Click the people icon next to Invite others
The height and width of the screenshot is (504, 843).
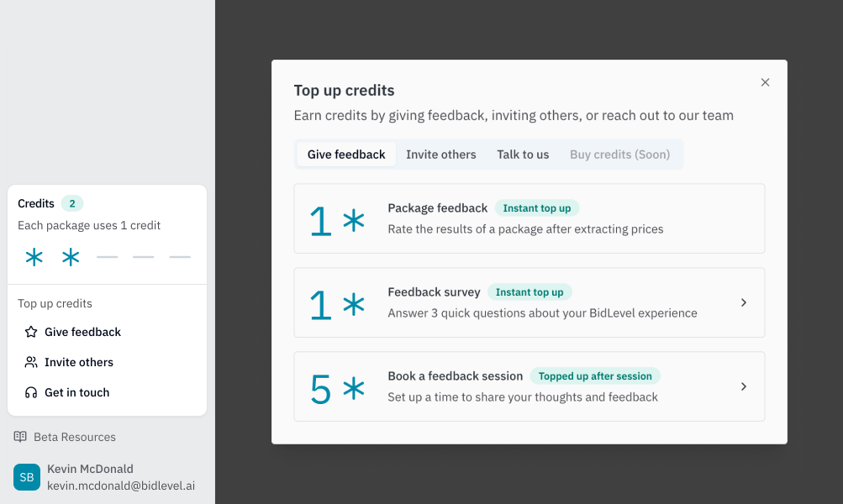(29, 362)
